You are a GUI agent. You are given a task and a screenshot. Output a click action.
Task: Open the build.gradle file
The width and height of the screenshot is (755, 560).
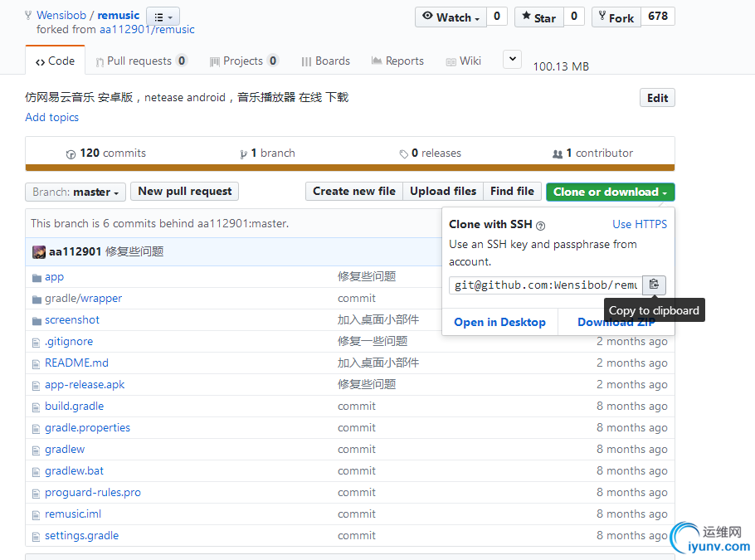(x=74, y=407)
